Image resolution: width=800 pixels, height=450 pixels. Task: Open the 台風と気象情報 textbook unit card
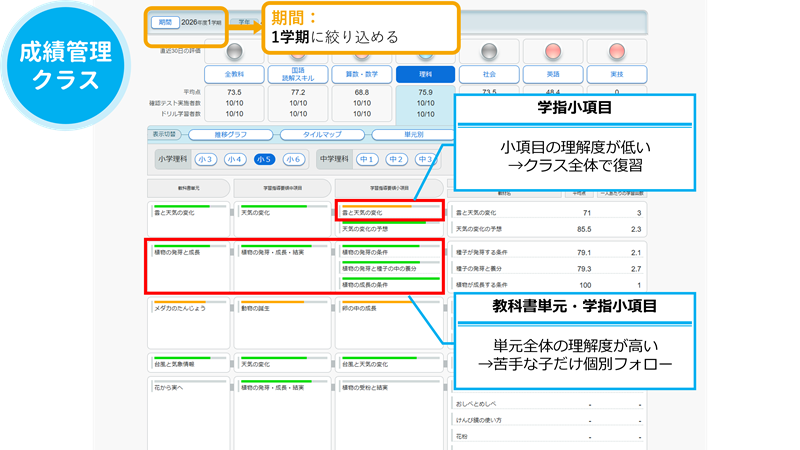point(189,363)
